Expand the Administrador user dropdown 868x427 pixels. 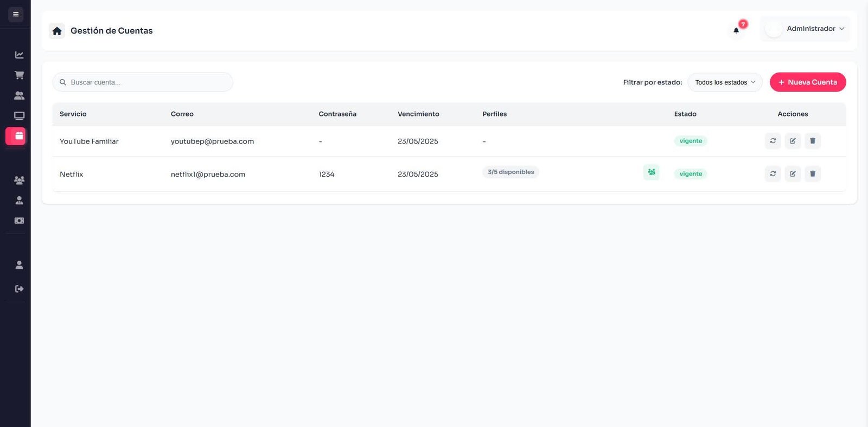805,29
